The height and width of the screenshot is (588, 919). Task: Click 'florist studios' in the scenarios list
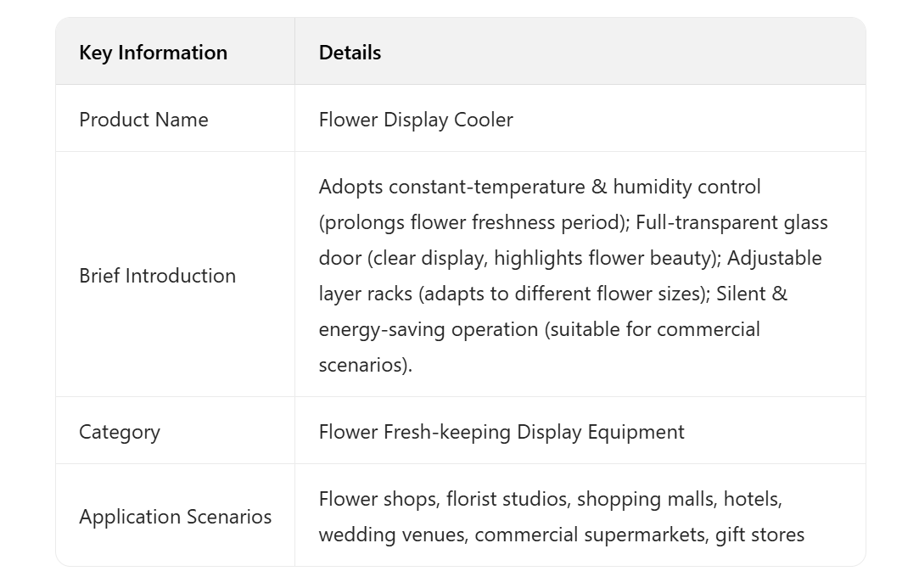pos(507,499)
